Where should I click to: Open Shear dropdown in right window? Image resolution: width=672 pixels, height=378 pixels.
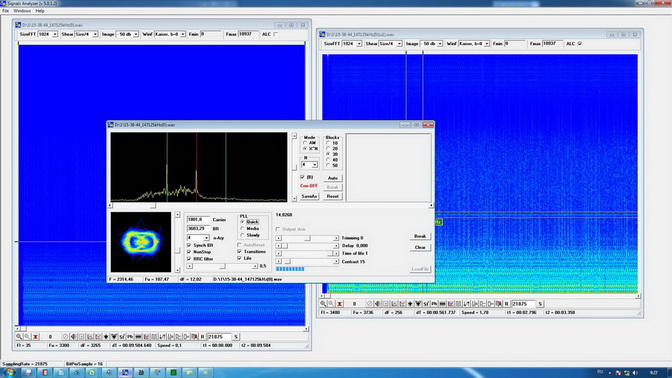(399, 44)
